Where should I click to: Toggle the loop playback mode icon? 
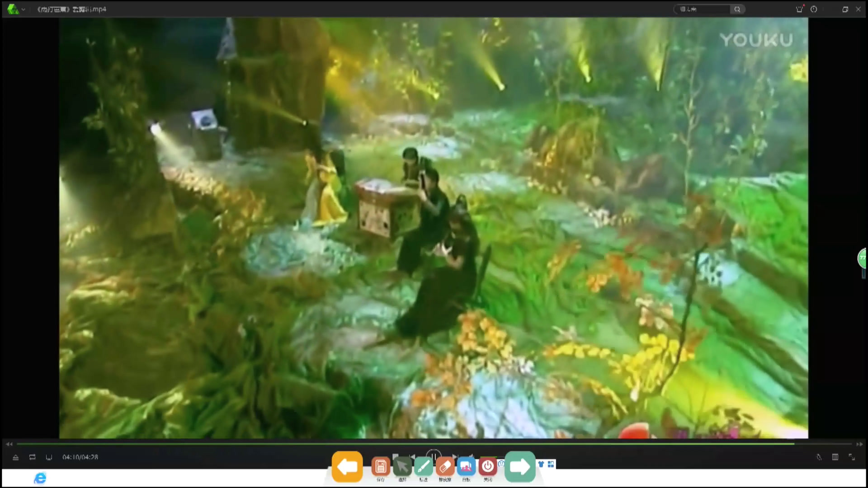[x=32, y=457]
